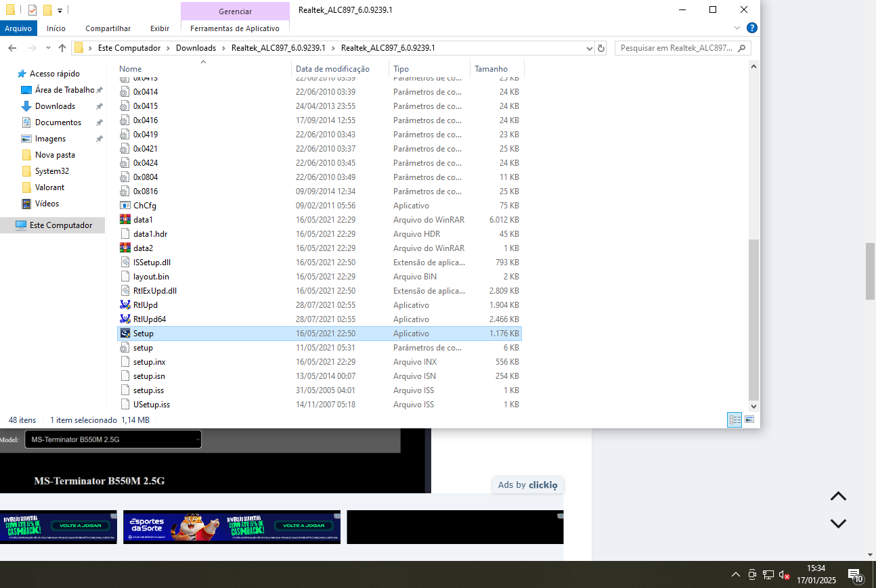This screenshot has width=876, height=588.
Task: Open the quick access toolbar customize dropdown
Action: [60, 10]
